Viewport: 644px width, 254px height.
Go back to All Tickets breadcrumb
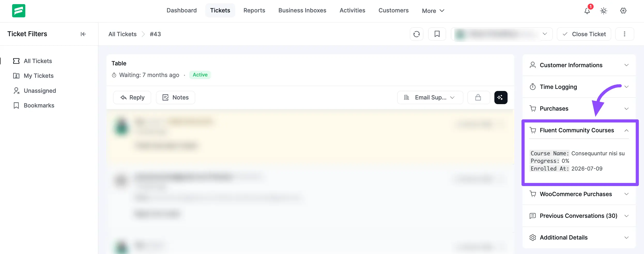tap(122, 34)
